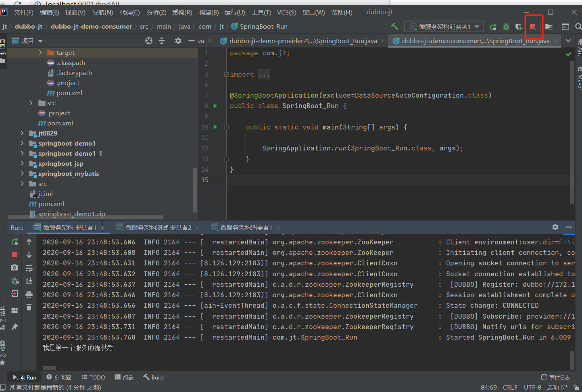Switch to 微服务架构 提供者1 run tab
The height and width of the screenshot is (392, 582).
click(x=69, y=227)
